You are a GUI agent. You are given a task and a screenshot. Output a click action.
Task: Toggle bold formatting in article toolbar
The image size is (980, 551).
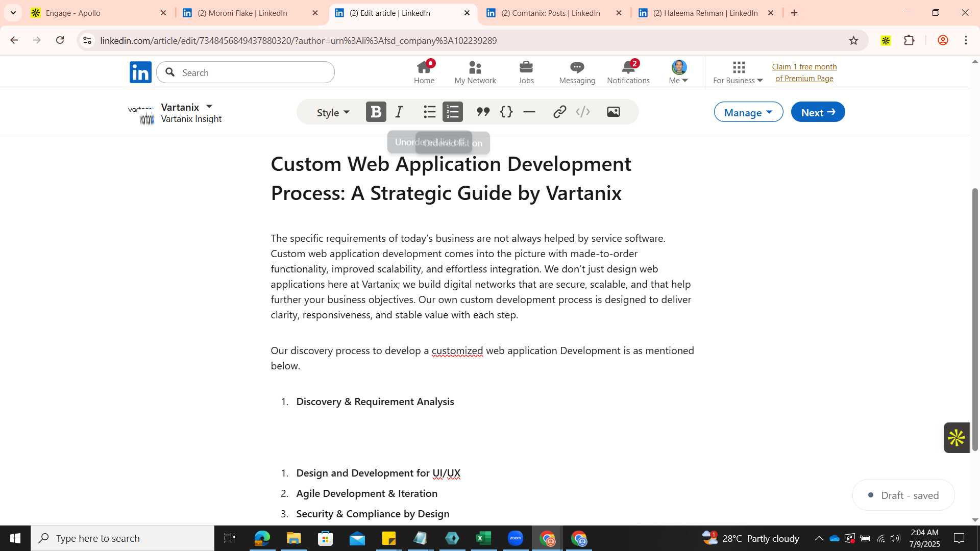coord(376,112)
